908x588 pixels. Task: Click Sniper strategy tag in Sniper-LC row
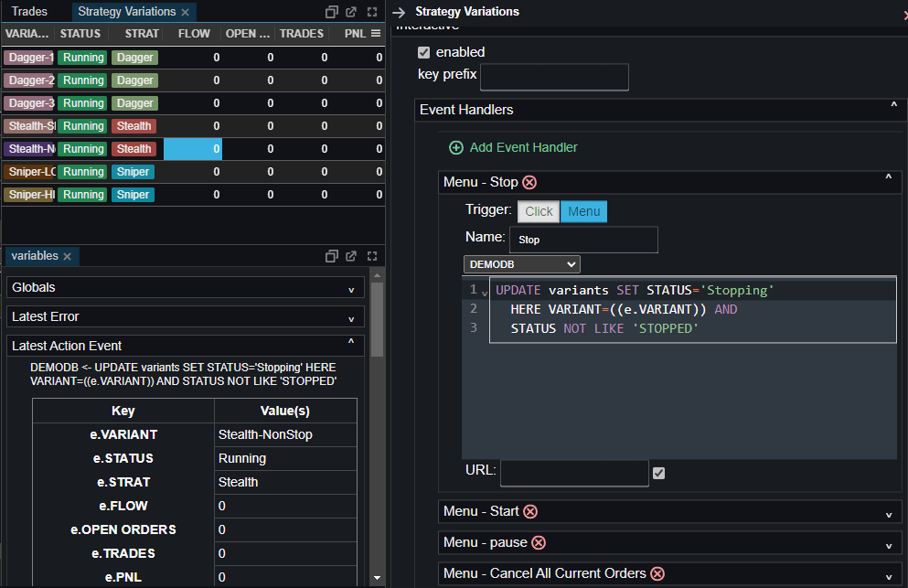point(133,172)
